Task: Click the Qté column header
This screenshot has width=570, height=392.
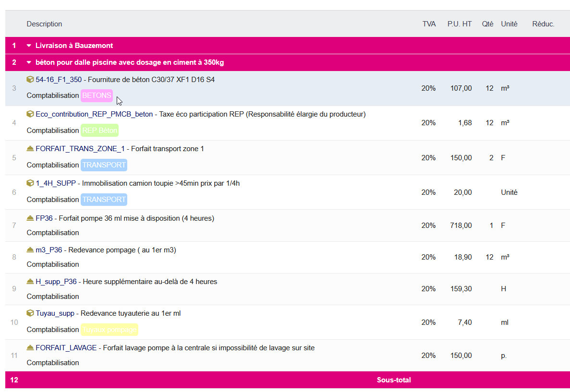Action: coord(487,24)
